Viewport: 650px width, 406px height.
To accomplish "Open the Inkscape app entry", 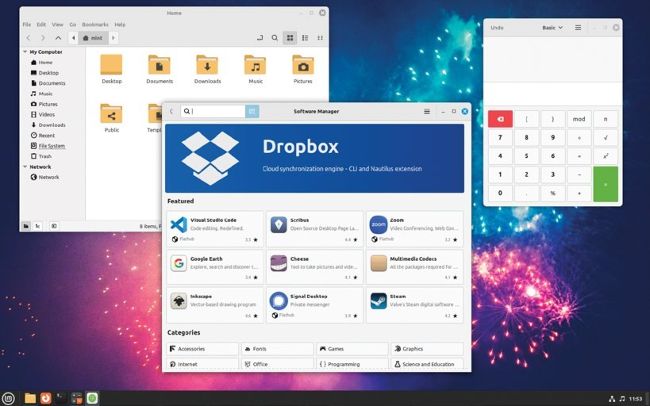I will pyautogui.click(x=215, y=305).
